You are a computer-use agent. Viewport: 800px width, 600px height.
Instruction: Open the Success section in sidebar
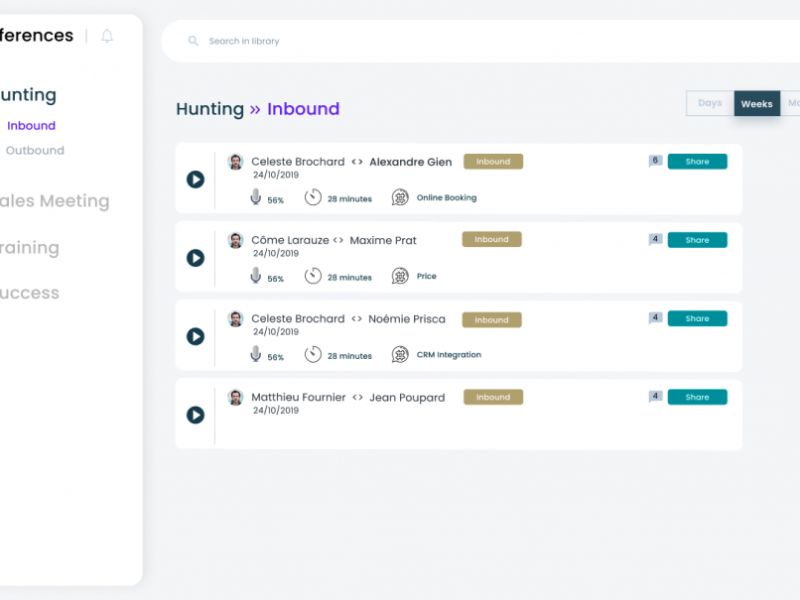point(30,293)
